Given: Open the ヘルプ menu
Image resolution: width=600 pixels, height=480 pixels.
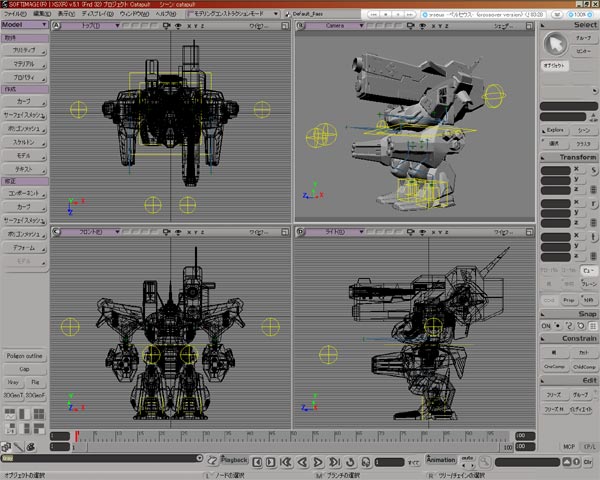Looking at the screenshot, I should (x=165, y=14).
